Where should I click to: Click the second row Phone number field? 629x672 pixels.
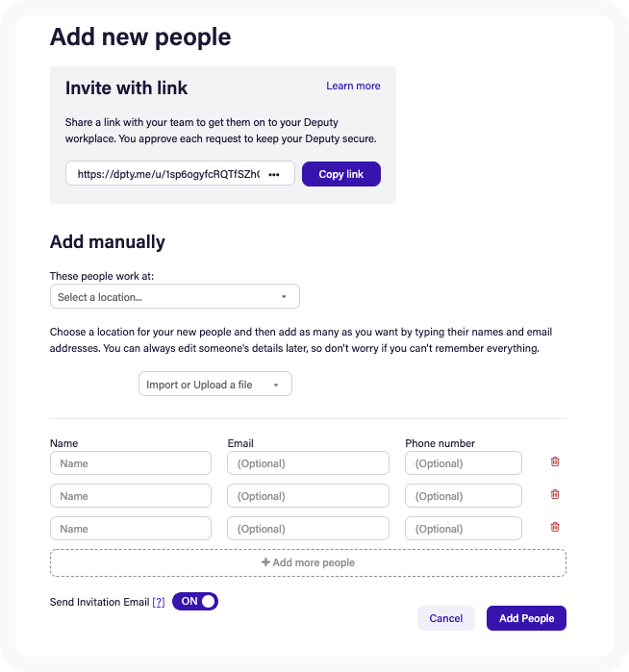(464, 496)
